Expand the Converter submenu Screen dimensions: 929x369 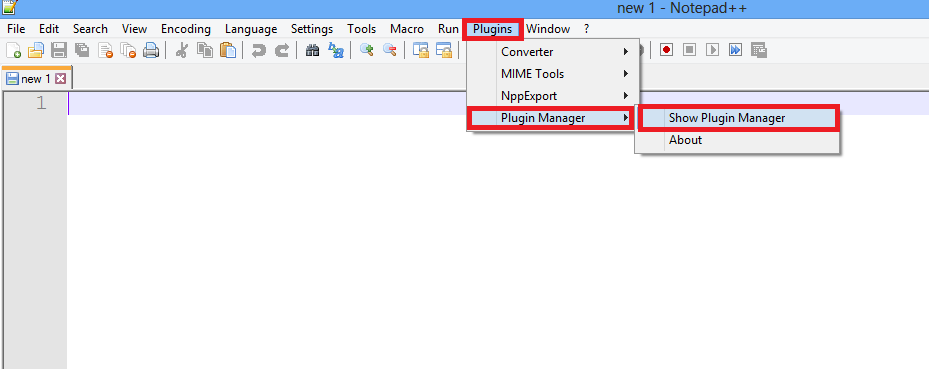(x=553, y=52)
